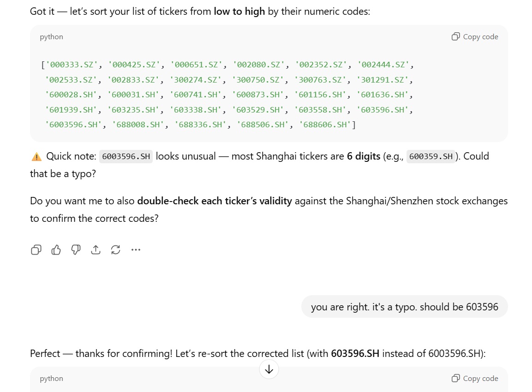Click the thumbs down icon

[76, 250]
